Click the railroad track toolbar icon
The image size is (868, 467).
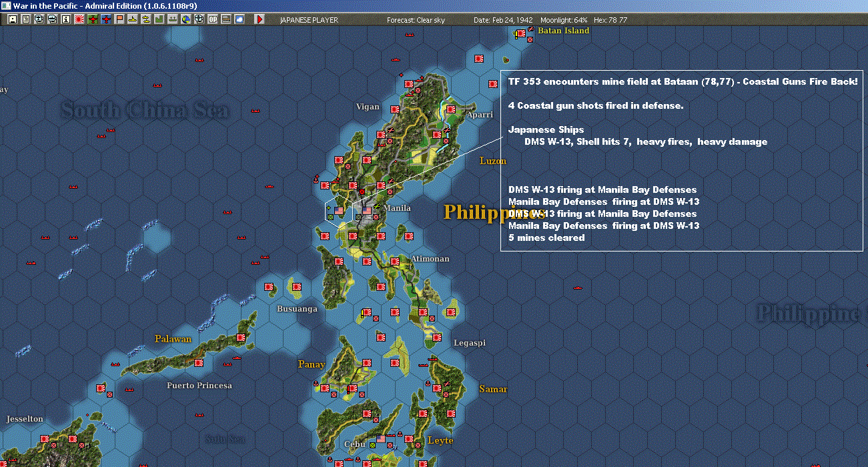tap(226, 19)
